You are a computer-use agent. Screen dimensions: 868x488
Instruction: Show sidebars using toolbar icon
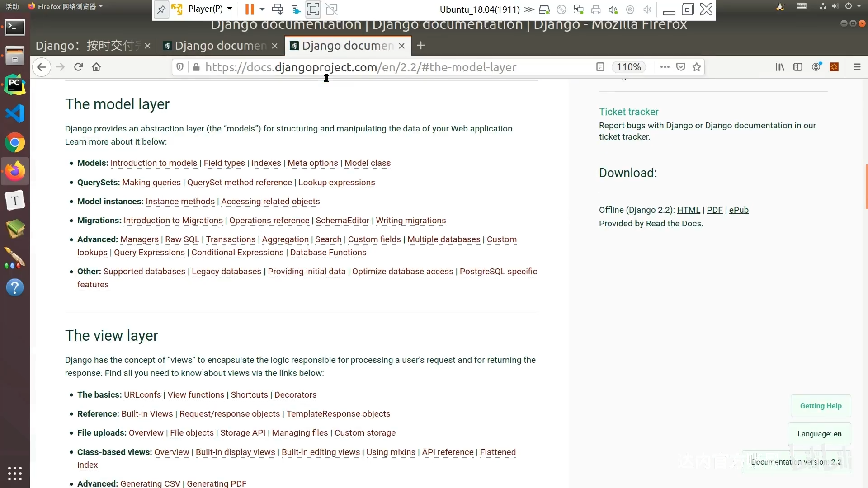pos(798,67)
